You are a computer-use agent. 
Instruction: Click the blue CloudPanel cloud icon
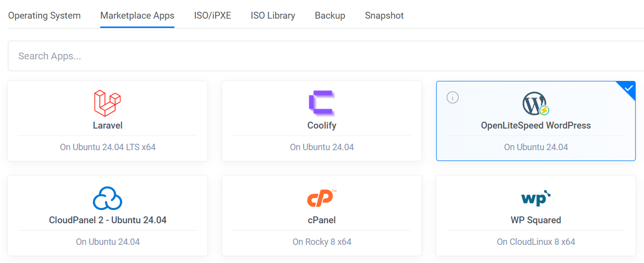tap(108, 198)
